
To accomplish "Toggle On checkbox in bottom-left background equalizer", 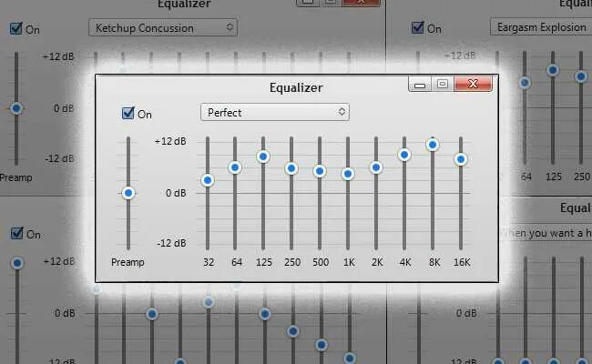I will (17, 233).
